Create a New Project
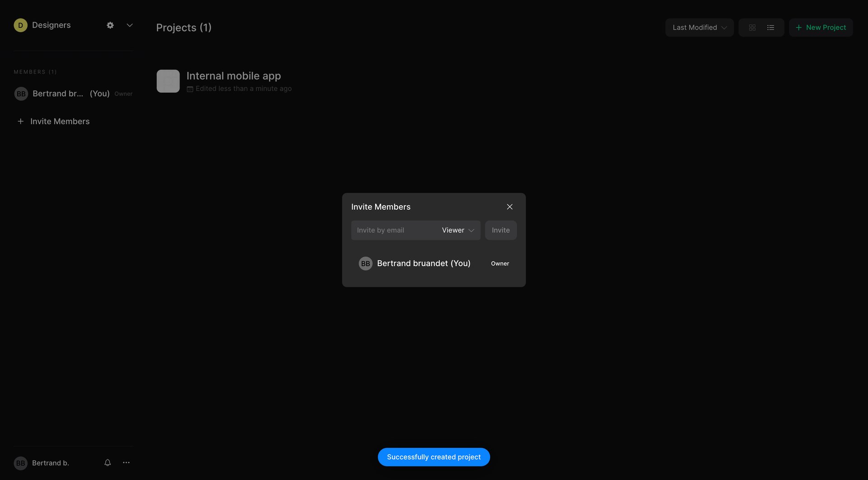The image size is (868, 480). point(821,27)
